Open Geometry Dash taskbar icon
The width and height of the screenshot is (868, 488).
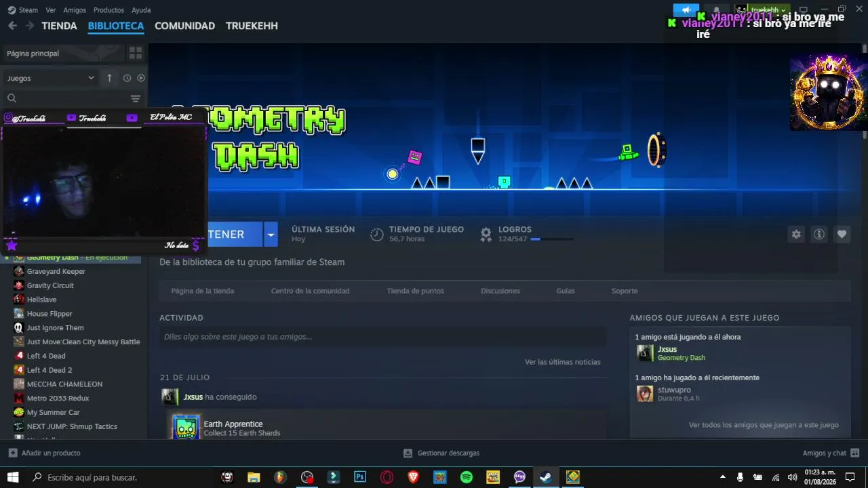[573, 477]
